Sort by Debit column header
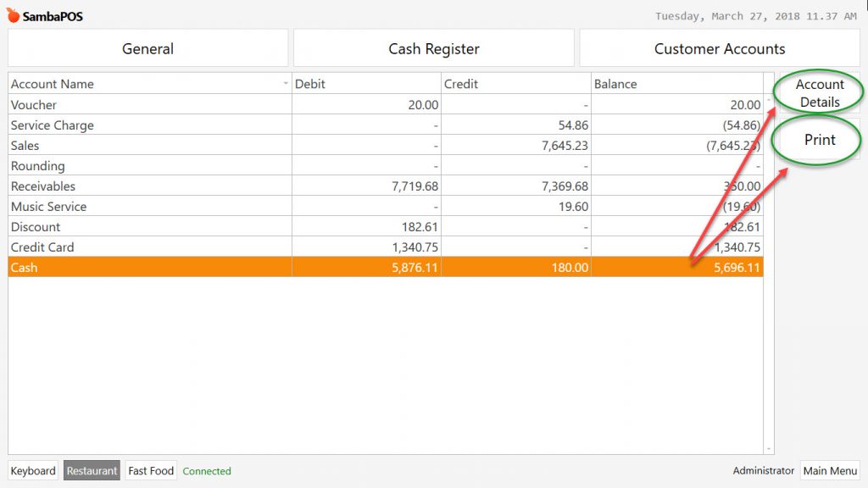The height and width of the screenshot is (488, 868). tap(366, 84)
